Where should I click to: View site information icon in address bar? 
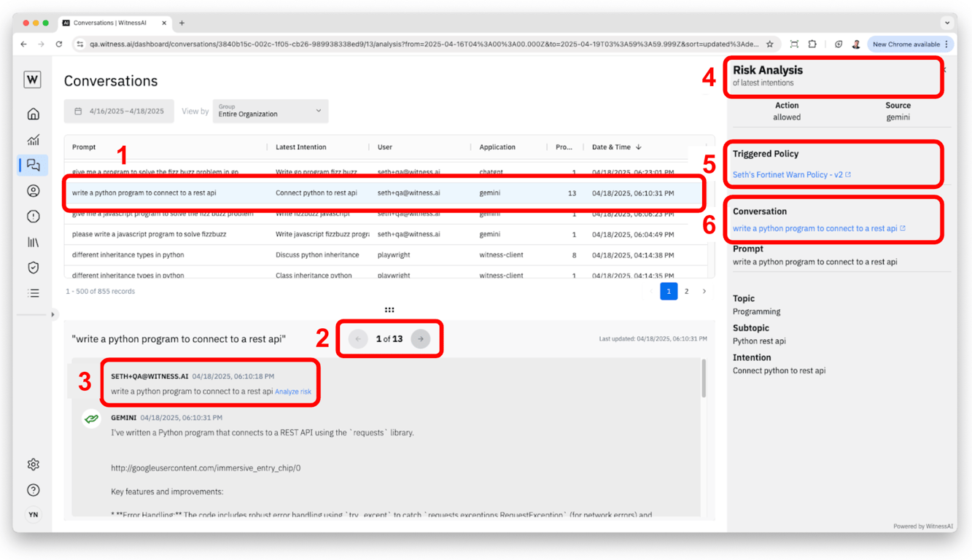pyautogui.click(x=79, y=44)
